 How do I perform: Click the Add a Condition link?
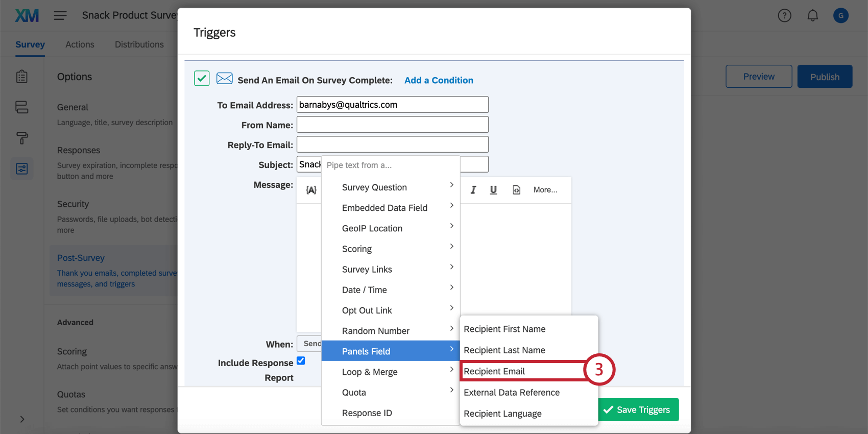coord(439,80)
